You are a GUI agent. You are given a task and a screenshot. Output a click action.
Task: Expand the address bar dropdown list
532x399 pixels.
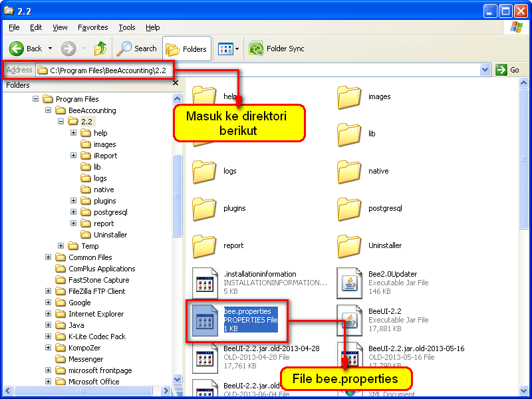click(485, 70)
